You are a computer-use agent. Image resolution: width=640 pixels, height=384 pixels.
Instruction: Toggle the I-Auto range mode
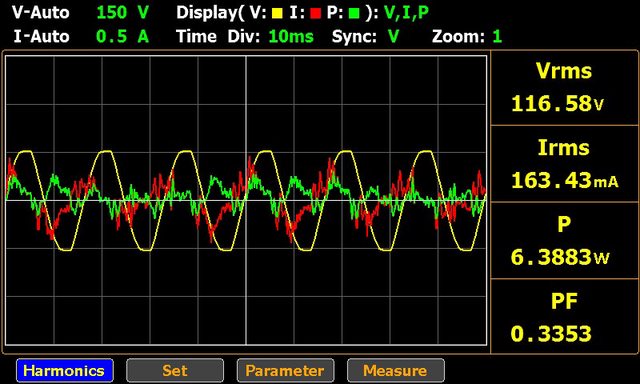point(41,37)
